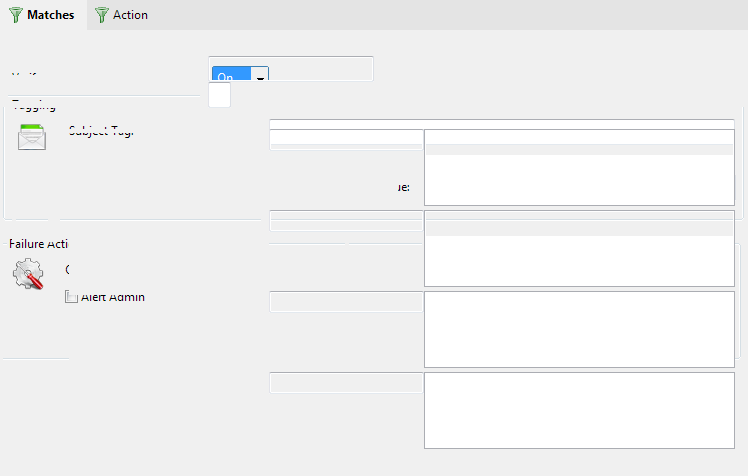Toggle the blank checkbox below the On dropdown
The width and height of the screenshot is (748, 476).
(x=219, y=95)
